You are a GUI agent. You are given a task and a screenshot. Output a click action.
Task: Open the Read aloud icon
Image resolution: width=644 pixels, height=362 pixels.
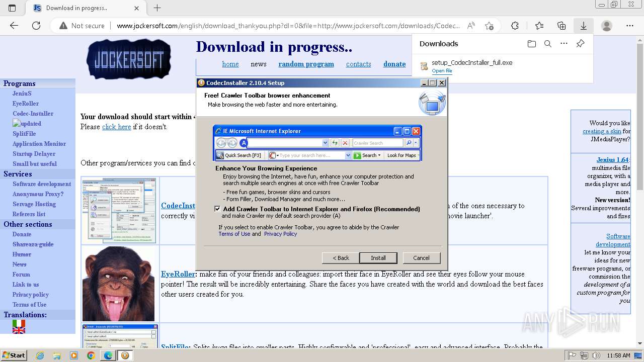coord(471,26)
